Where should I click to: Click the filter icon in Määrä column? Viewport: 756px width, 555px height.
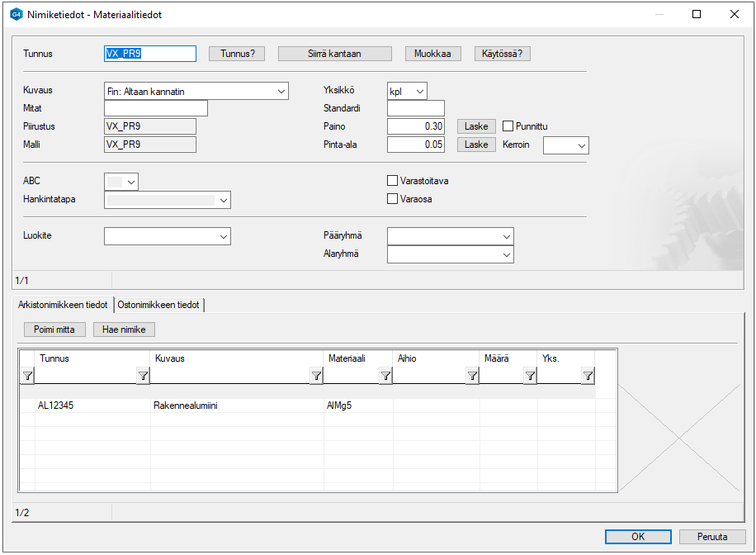point(530,376)
